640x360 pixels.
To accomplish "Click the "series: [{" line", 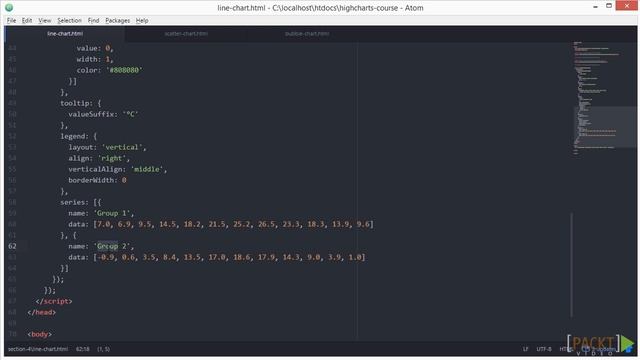I will [80, 202].
